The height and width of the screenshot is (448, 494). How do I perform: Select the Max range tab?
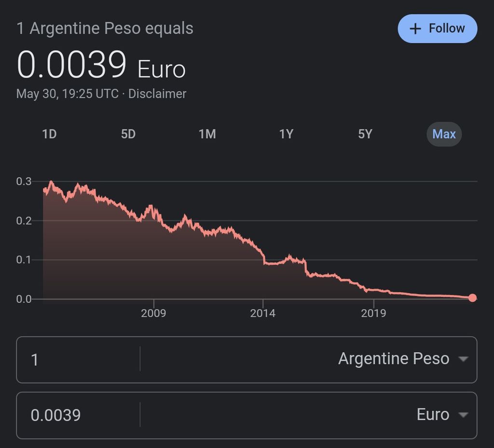tap(444, 134)
